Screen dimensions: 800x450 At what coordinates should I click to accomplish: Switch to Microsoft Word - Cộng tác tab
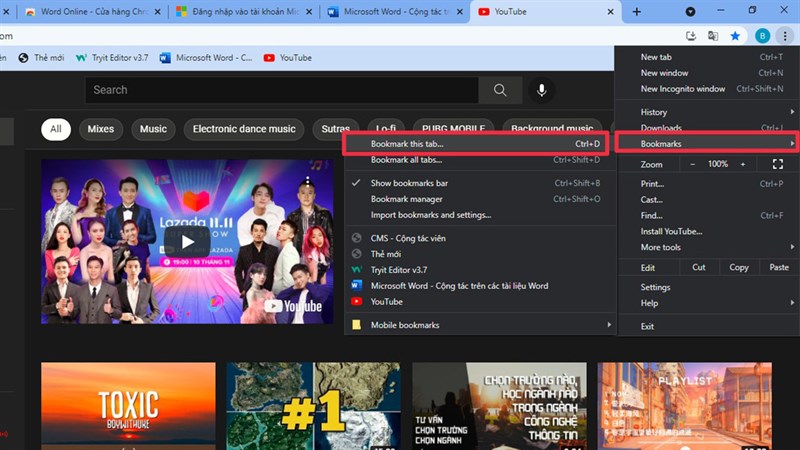(x=394, y=11)
